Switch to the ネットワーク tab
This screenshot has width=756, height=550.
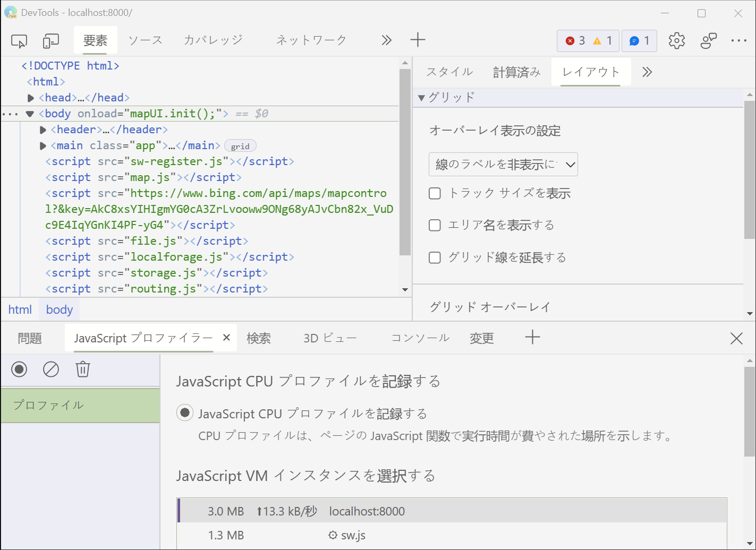coord(311,40)
